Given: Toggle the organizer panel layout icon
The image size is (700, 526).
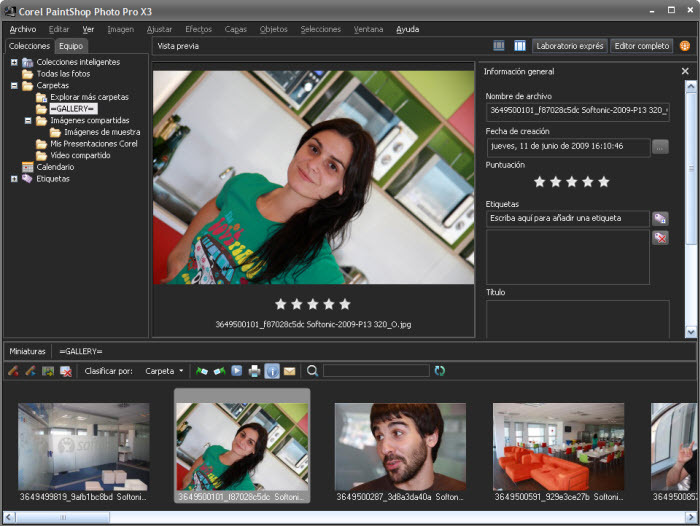Looking at the screenshot, I should tap(499, 46).
